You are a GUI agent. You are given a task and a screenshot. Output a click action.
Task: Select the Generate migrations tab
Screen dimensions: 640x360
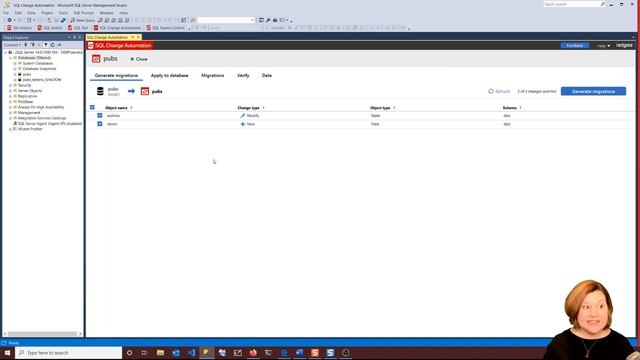click(x=116, y=76)
